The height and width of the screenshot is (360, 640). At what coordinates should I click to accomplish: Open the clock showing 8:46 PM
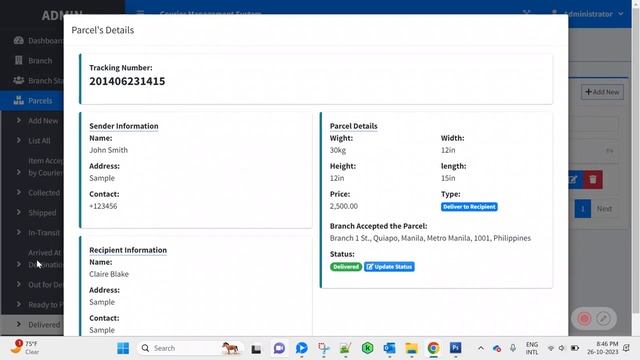[602, 348]
